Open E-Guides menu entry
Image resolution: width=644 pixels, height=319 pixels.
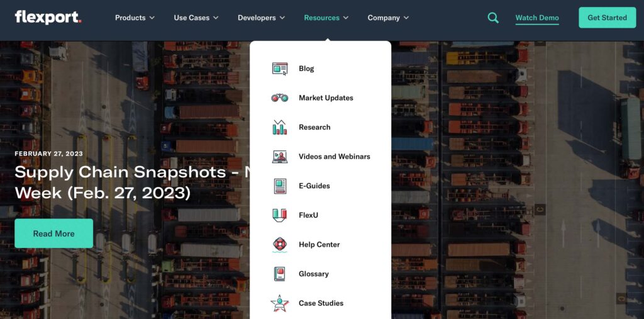[314, 186]
